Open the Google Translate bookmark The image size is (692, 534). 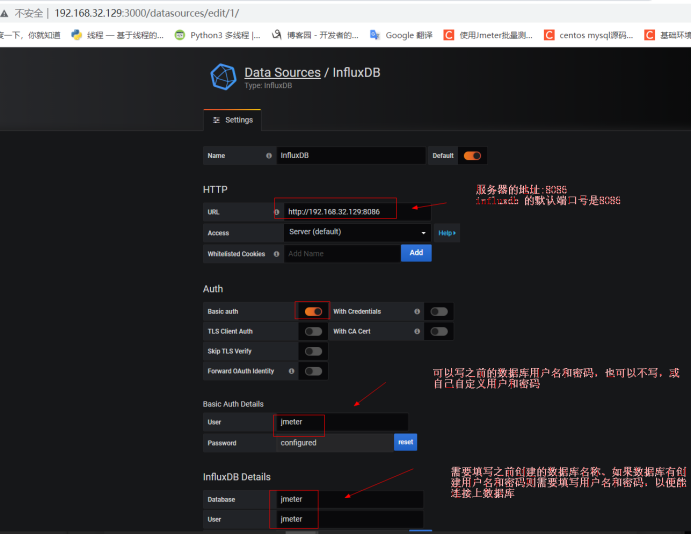401,35
